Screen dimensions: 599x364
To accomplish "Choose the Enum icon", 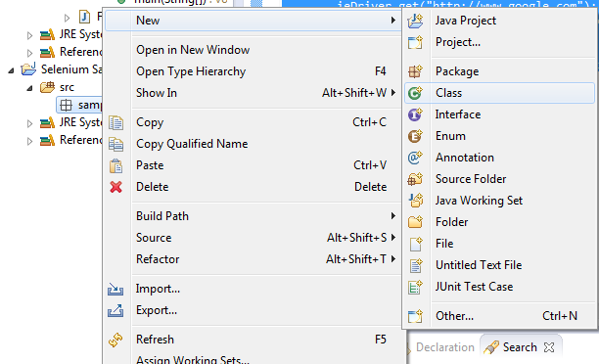I will 415,136.
